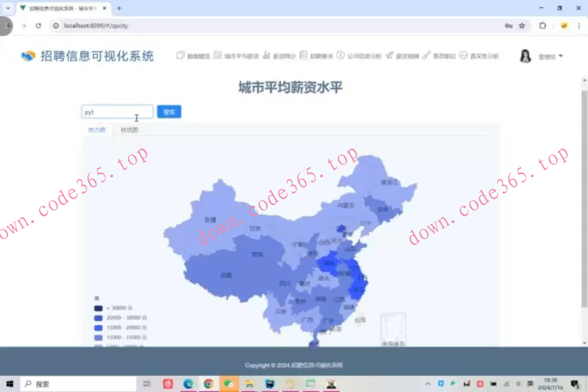Click 黑龙江 province on the map
The width and height of the screenshot is (588, 392).
[390, 183]
